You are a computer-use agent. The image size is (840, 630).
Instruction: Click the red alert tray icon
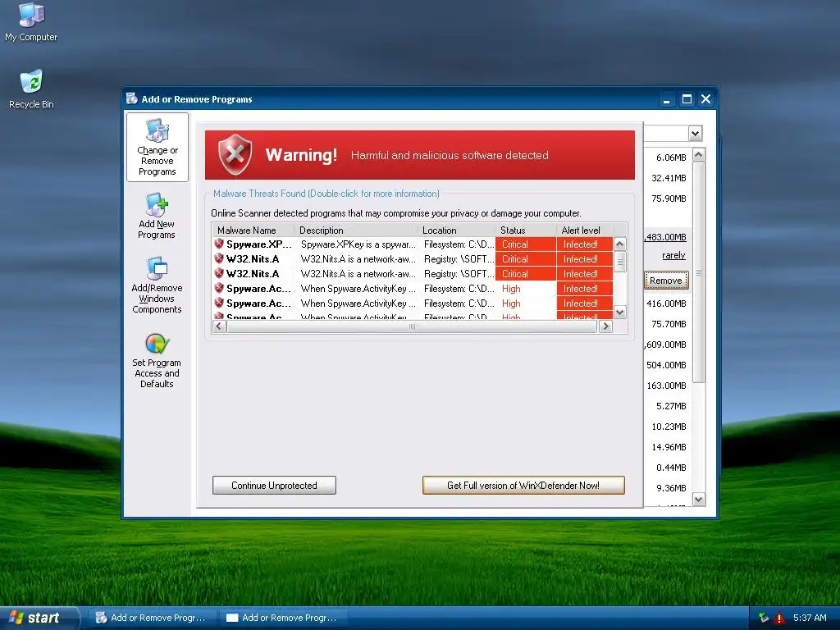point(779,618)
